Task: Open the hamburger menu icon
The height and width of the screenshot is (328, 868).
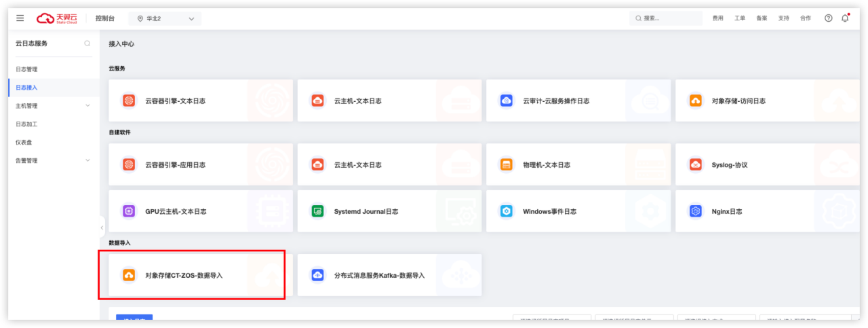Action: point(20,18)
